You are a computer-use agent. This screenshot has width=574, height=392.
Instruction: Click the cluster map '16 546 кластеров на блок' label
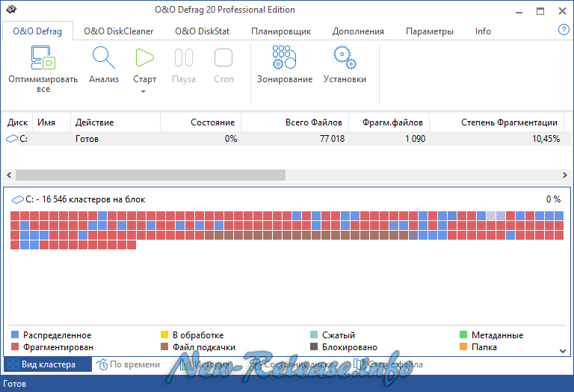[93, 199]
